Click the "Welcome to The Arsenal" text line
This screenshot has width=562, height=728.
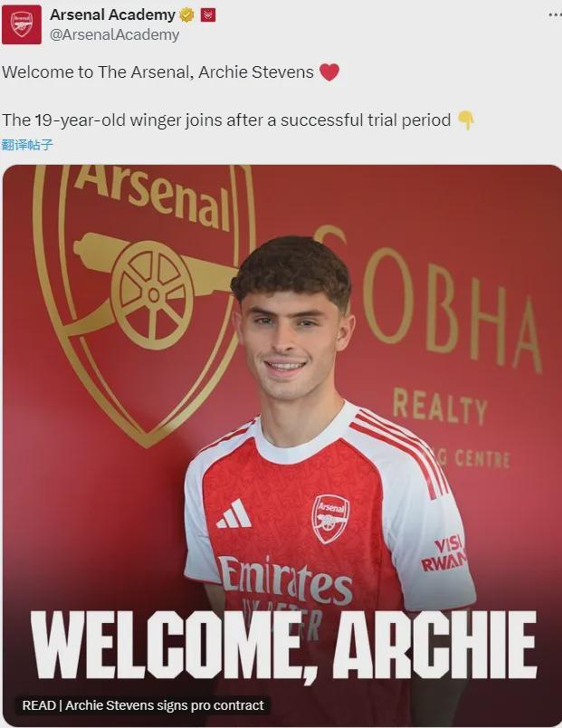pos(157,72)
